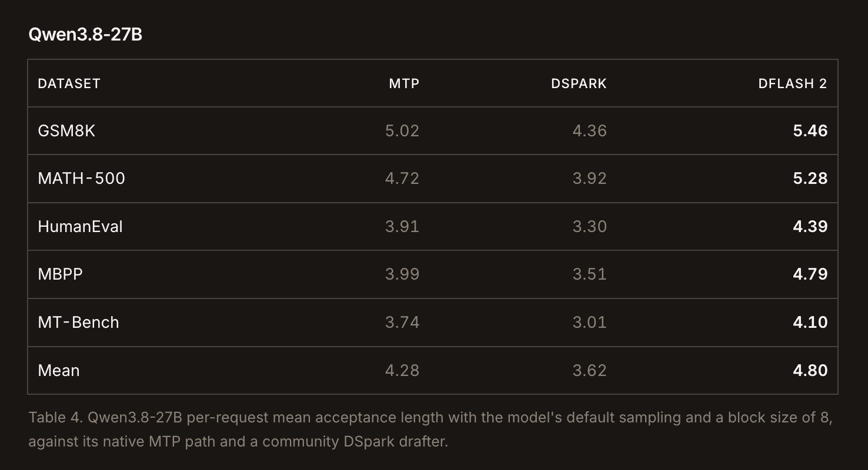
Task: Click the Table 4 caption text
Action: coord(430,429)
